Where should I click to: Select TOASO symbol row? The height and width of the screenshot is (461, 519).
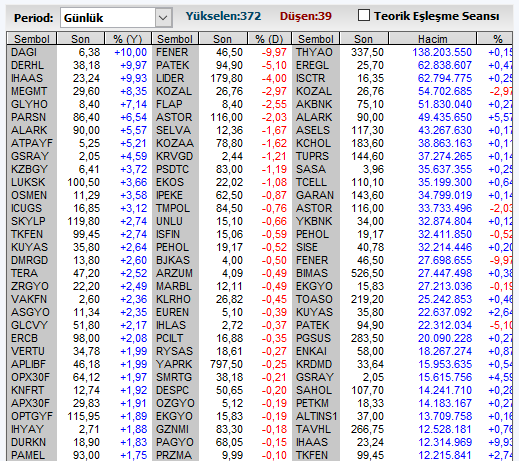click(x=314, y=299)
